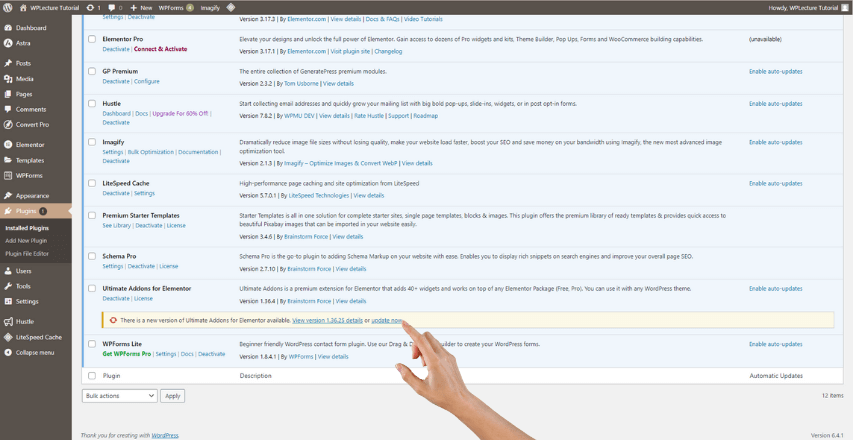The height and width of the screenshot is (440, 853).
Task: Click the Comments sidebar icon
Action: point(8,109)
